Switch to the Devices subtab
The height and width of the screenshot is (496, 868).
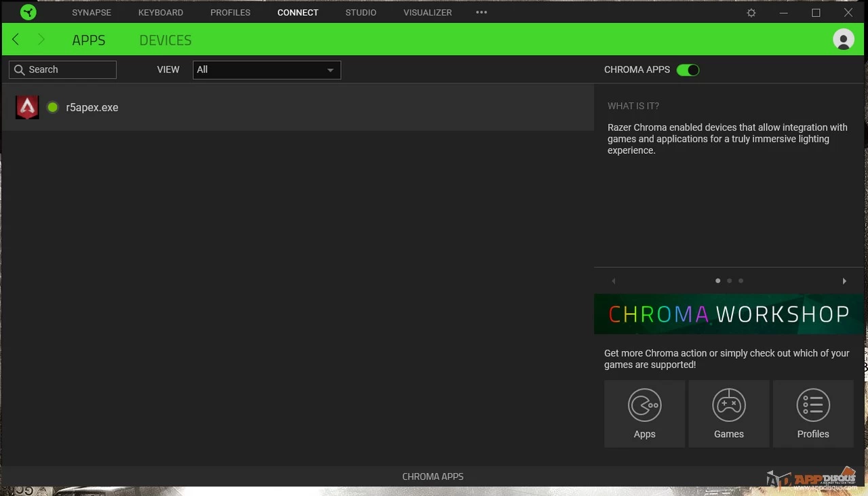tap(165, 40)
